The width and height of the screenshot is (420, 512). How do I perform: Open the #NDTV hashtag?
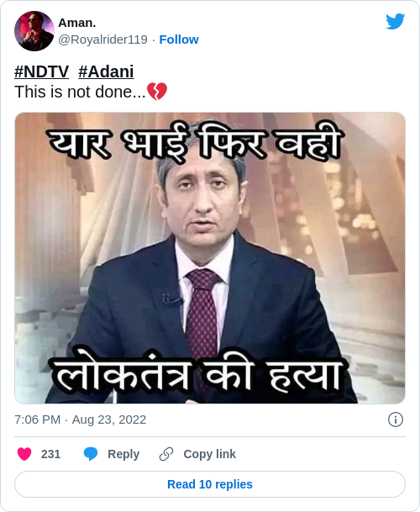point(41,71)
